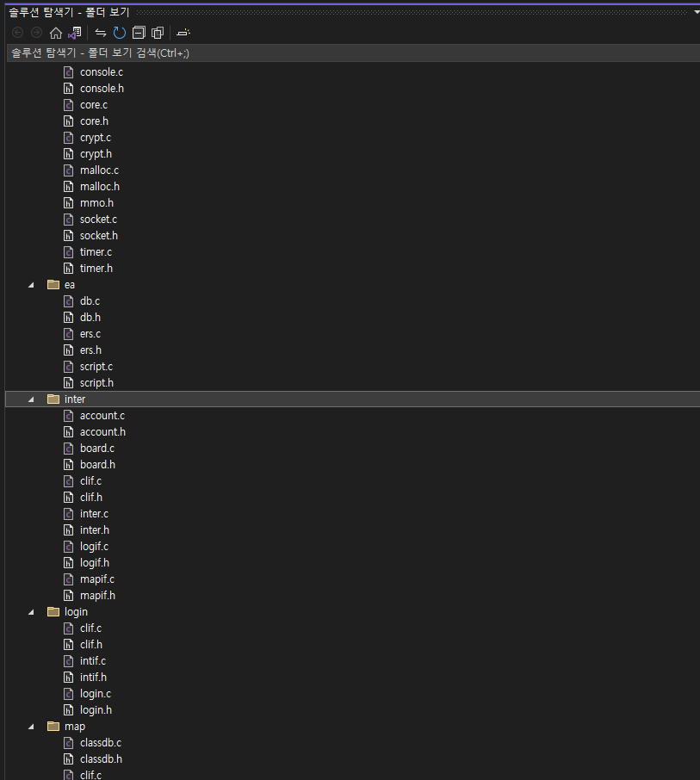This screenshot has height=780, width=700.
Task: Click the mapif.c file icon
Action: [x=69, y=579]
